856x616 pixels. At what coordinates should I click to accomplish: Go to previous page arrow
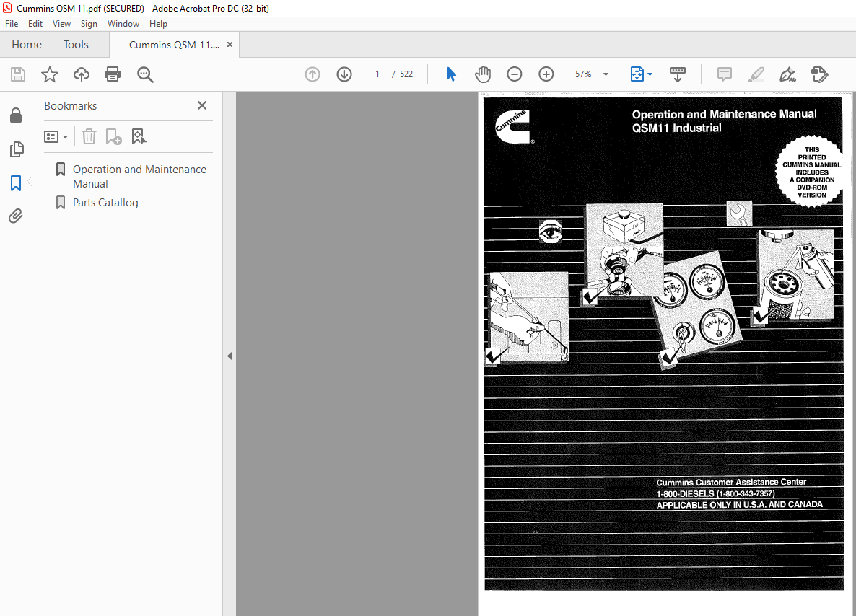coord(313,74)
